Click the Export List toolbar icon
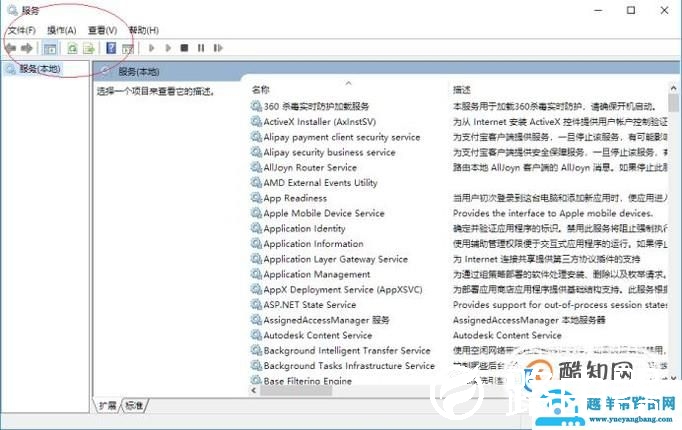682x430 pixels. coord(89,48)
